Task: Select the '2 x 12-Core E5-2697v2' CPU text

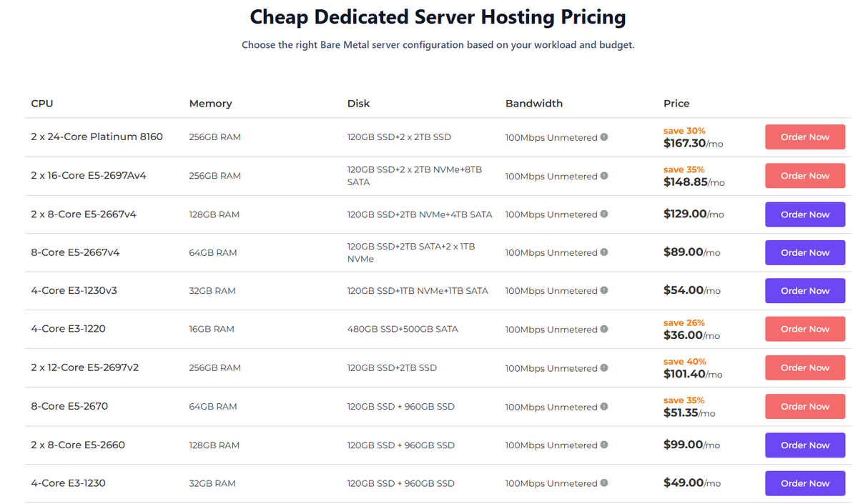Action: 84,367
